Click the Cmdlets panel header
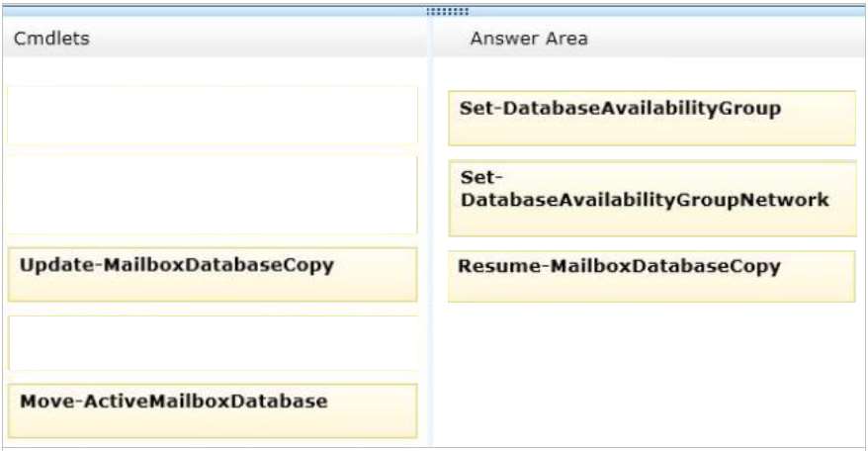Viewport: 868px width, 451px height. tap(215, 39)
